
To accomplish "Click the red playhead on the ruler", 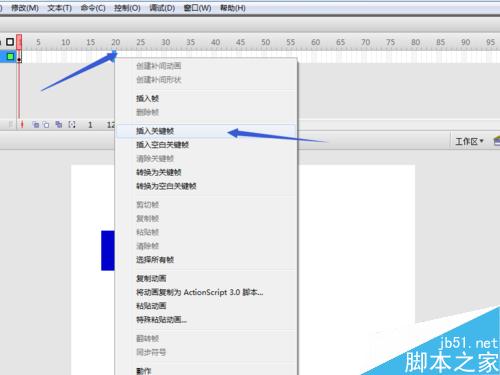I will tap(19, 42).
